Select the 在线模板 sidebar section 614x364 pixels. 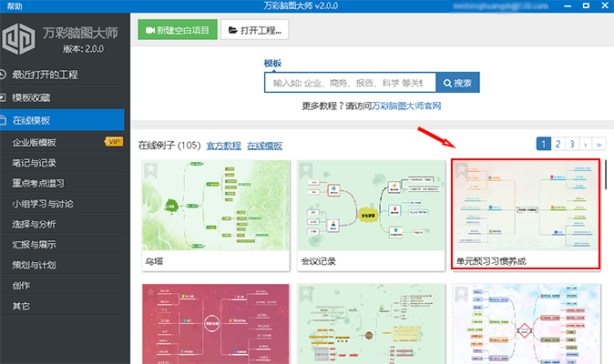coord(44,120)
